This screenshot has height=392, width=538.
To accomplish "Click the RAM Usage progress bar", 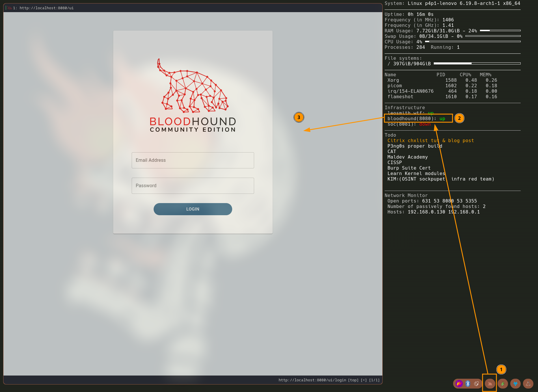I will click(500, 31).
